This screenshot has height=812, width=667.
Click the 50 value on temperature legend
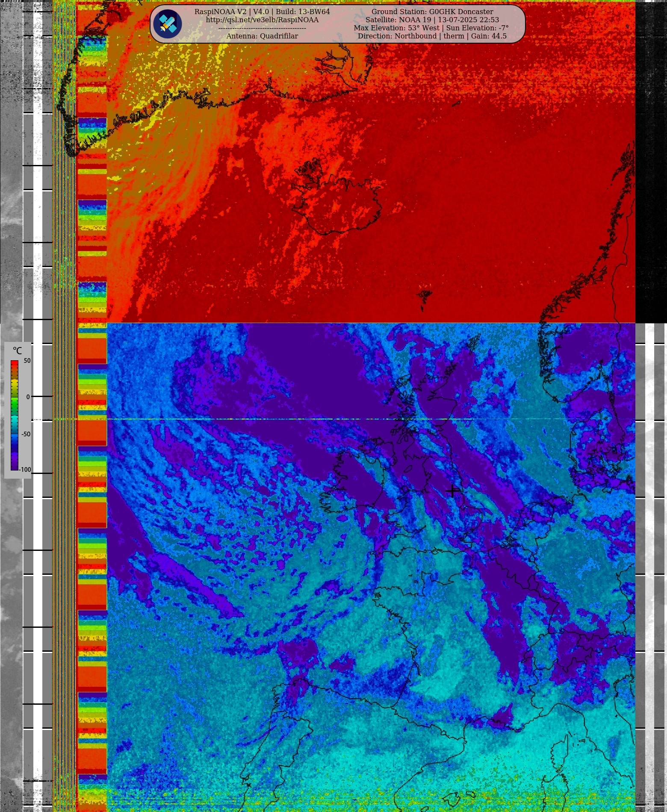27,361
